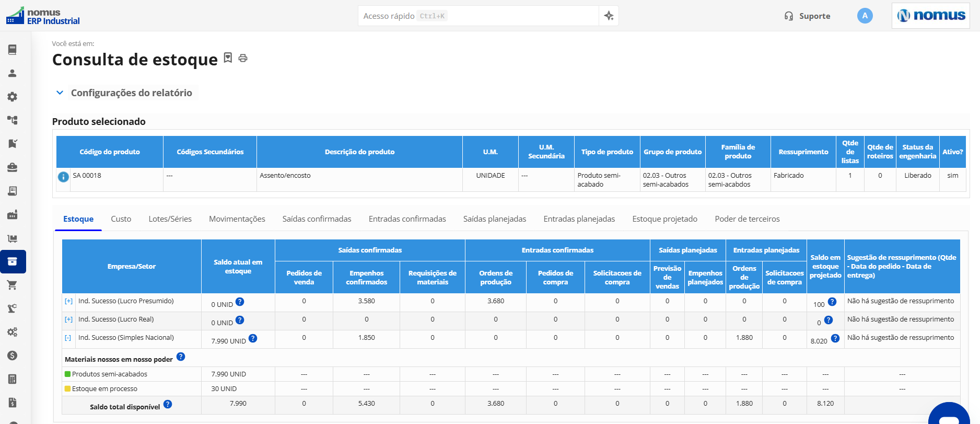Expand Ind. Sucesso (Lucro Real) row
The height and width of the screenshot is (424, 980).
(68, 319)
